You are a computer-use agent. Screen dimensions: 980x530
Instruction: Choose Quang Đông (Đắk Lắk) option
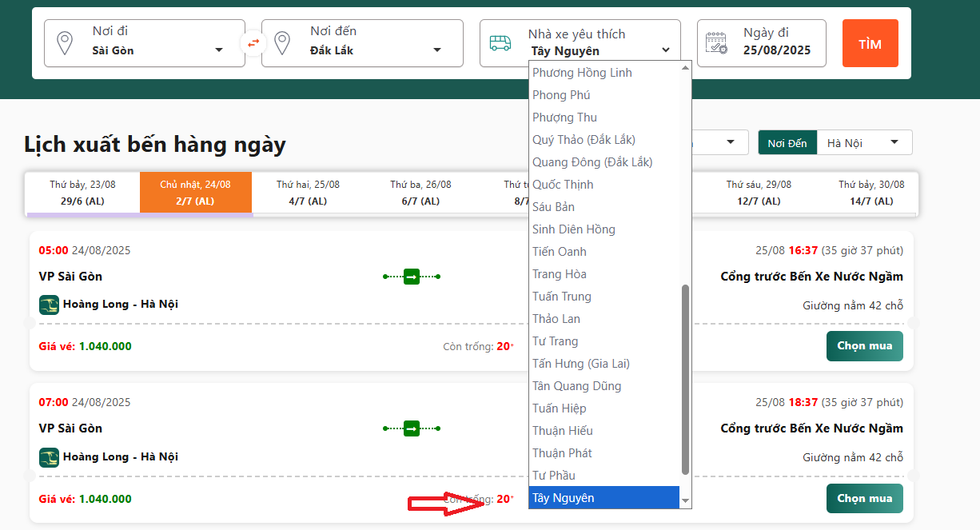point(604,162)
